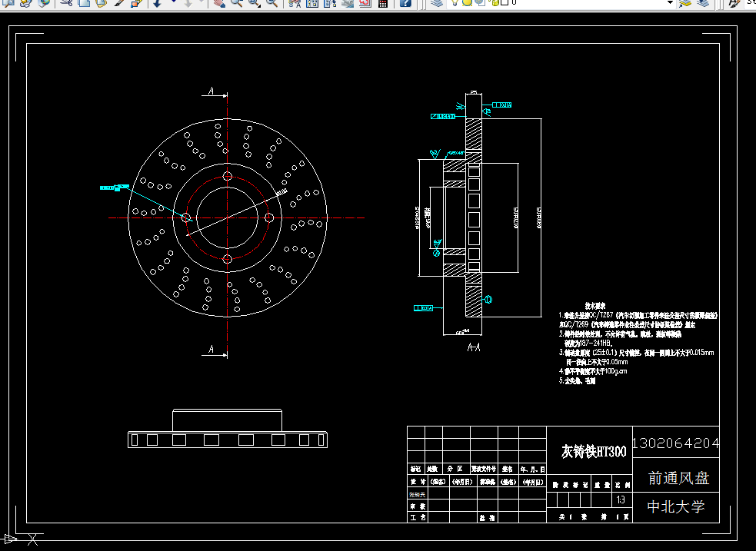
Task: Open Plot Preview from the toolbar
Action: (x=10, y=2)
